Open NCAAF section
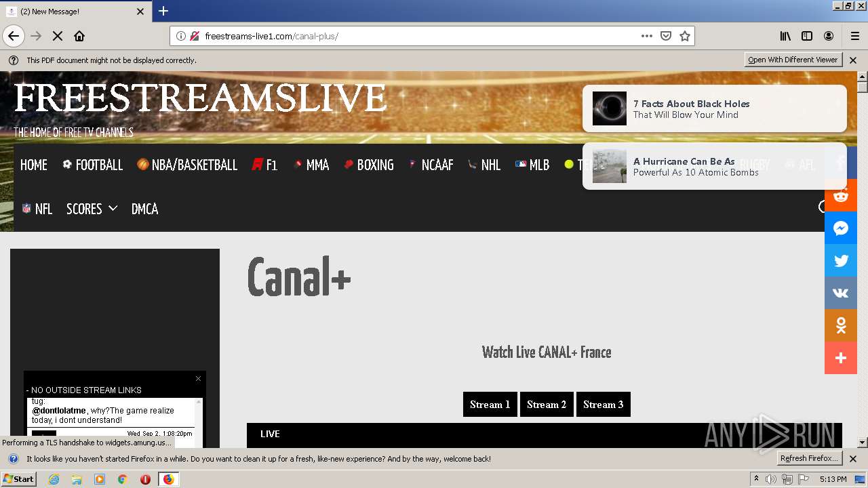 [x=431, y=165]
